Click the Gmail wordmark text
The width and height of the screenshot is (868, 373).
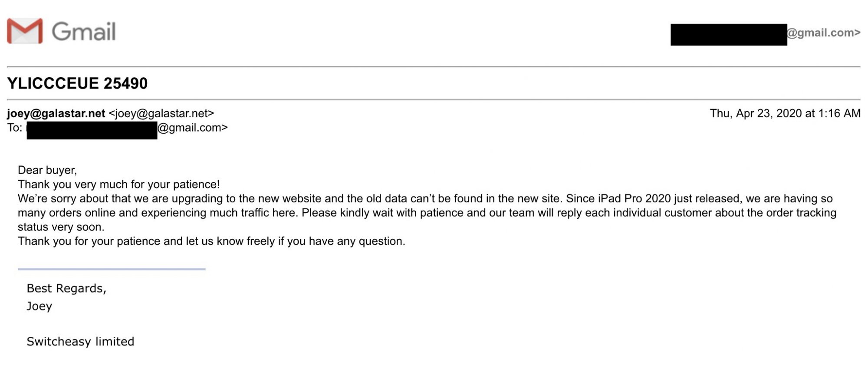click(x=84, y=32)
